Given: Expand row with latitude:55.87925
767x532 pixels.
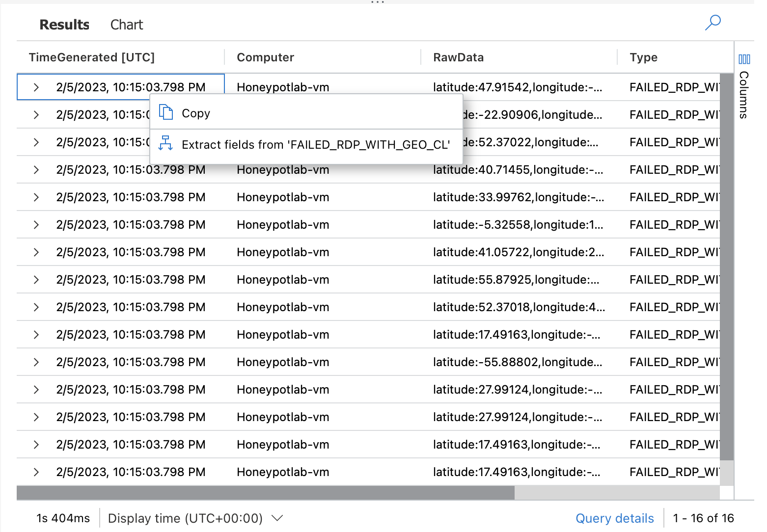Looking at the screenshot, I should (36, 280).
